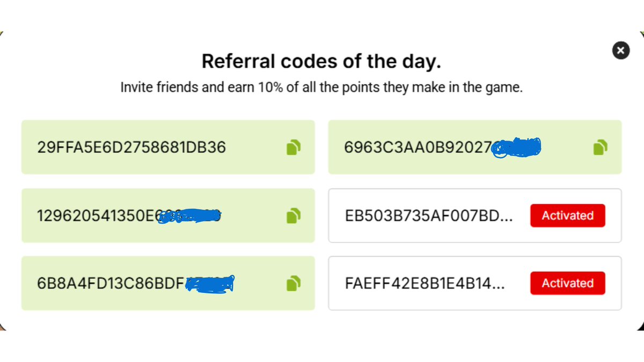Click the Activated badge beside FAEFF42E8B1E4B14
This screenshot has height=362, width=644.
pyautogui.click(x=568, y=283)
